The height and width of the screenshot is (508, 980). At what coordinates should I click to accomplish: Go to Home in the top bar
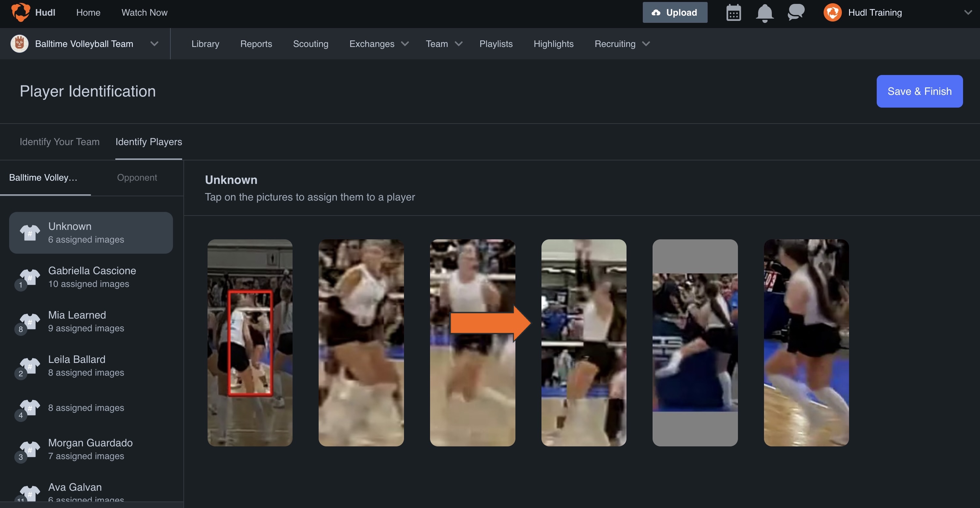[x=88, y=13]
